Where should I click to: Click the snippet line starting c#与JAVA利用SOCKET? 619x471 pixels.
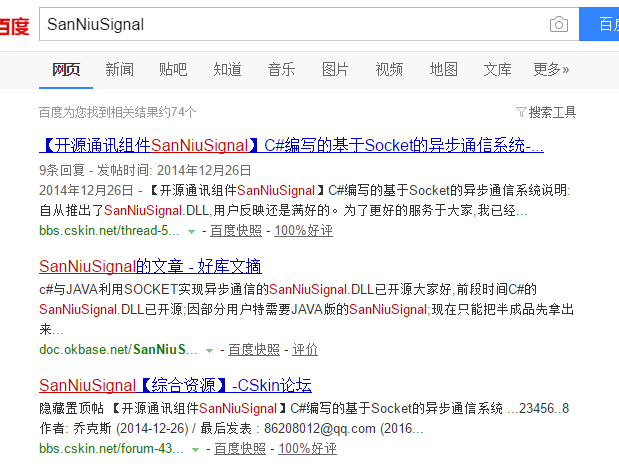(288, 290)
